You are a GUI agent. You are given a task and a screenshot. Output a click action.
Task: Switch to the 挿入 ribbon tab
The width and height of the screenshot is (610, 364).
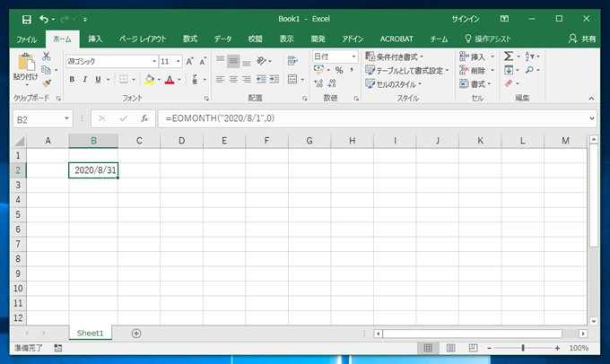pos(95,39)
